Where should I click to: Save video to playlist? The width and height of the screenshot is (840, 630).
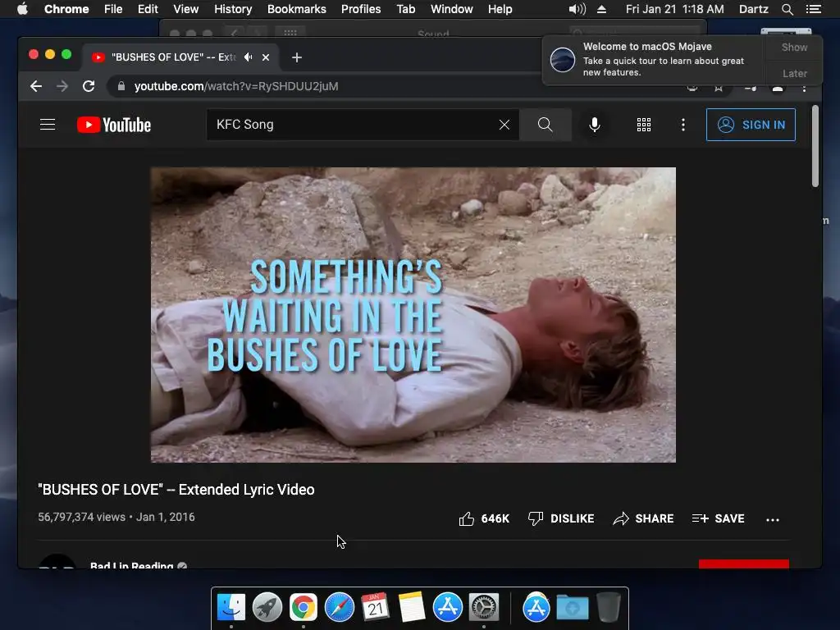718,518
